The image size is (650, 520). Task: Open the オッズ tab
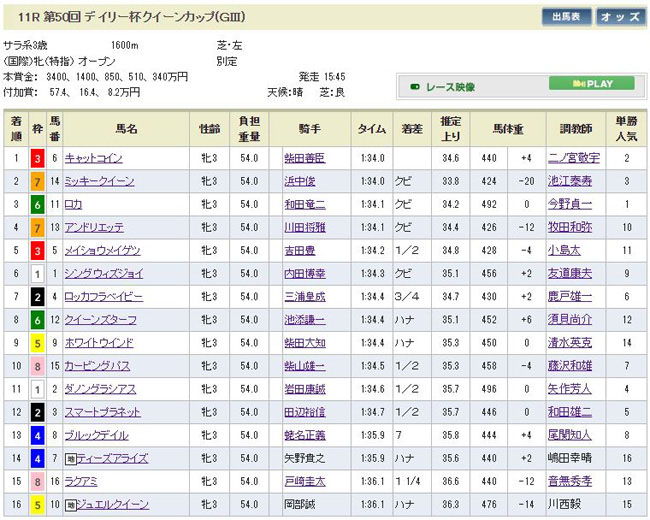621,17
